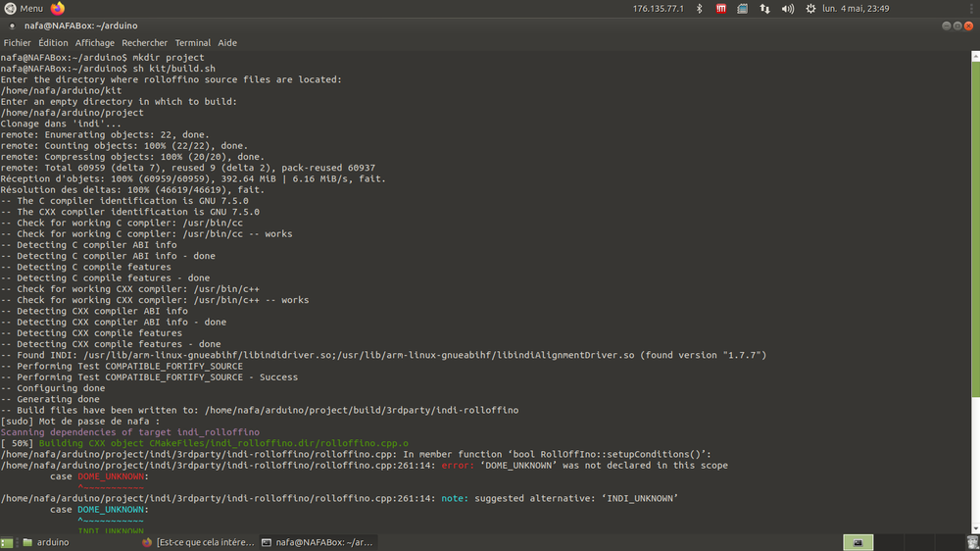Switch to nafa@NAFABox terminal taskbar entry

point(318,542)
